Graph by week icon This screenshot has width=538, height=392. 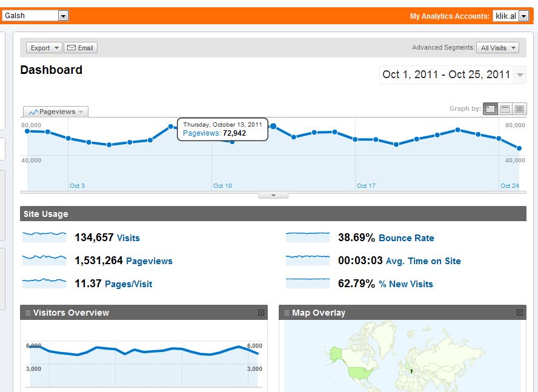(x=505, y=109)
